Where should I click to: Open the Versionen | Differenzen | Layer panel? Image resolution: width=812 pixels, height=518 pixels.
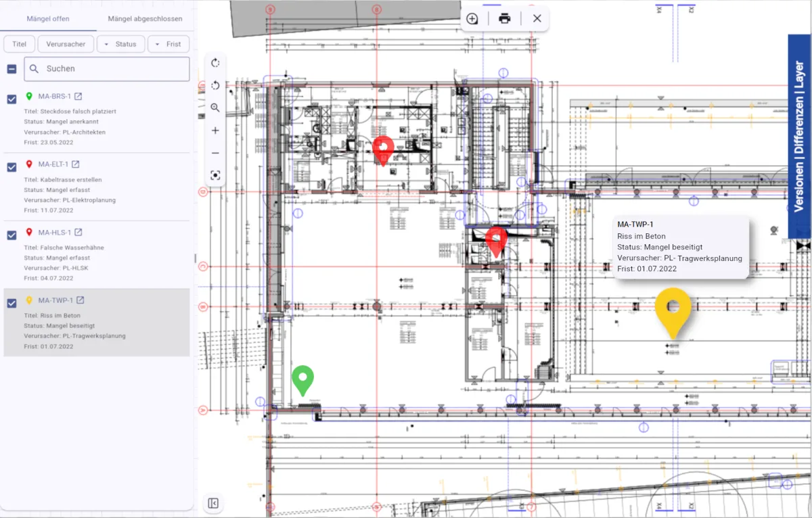coord(799,137)
